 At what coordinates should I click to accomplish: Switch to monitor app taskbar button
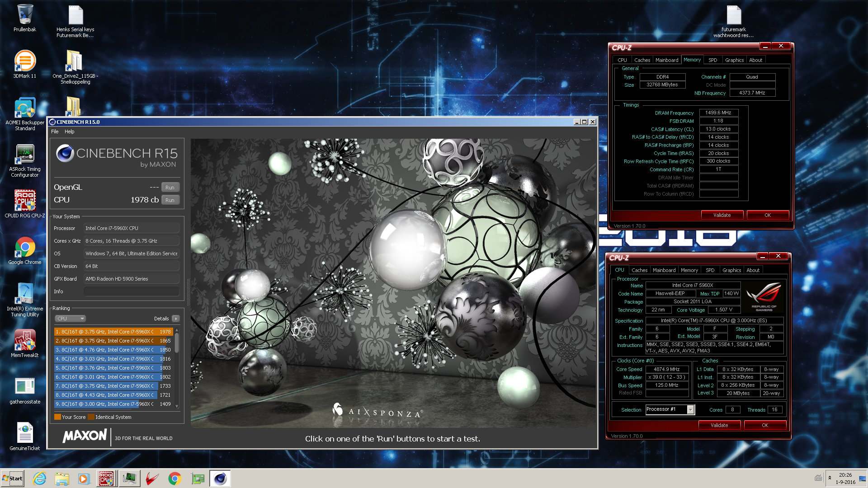pos(129,479)
